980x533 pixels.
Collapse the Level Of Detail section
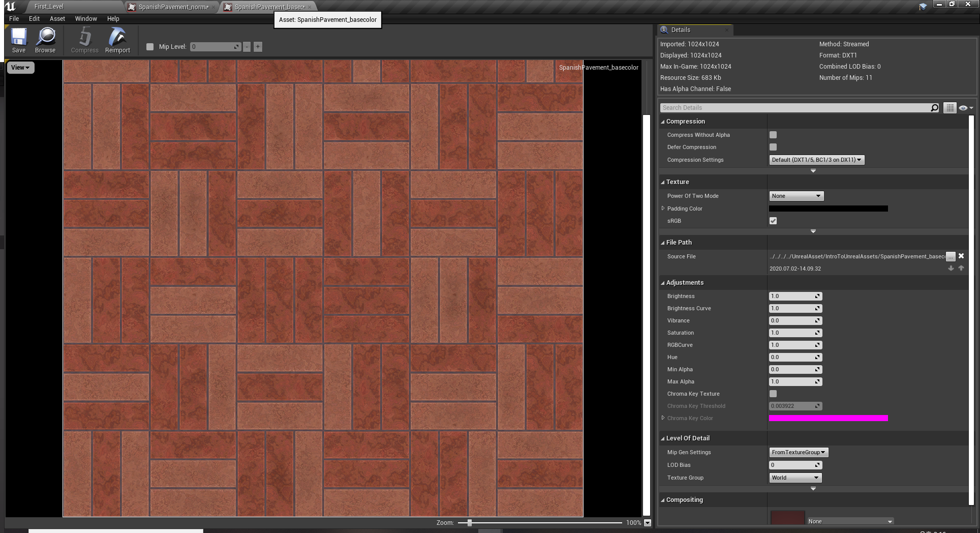coord(663,438)
